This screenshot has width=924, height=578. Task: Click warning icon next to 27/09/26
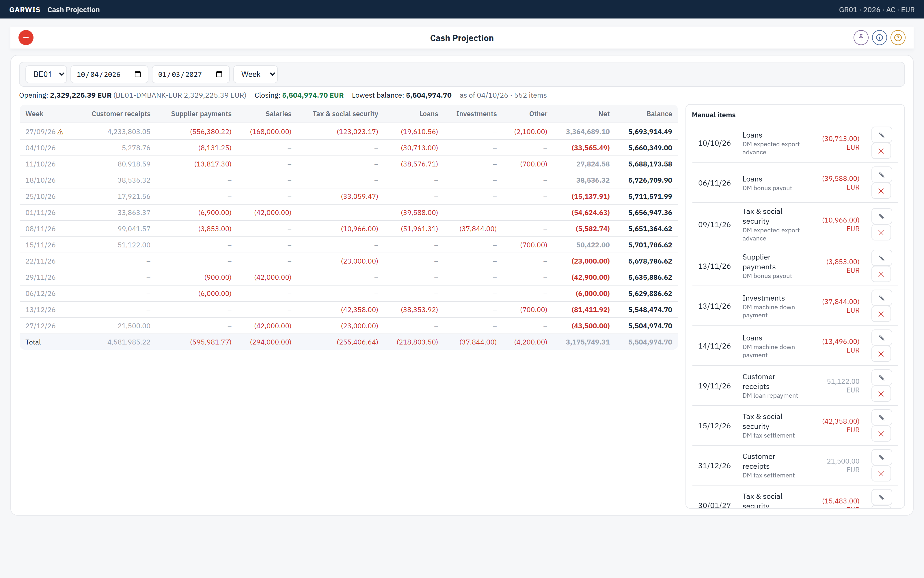[x=60, y=131]
